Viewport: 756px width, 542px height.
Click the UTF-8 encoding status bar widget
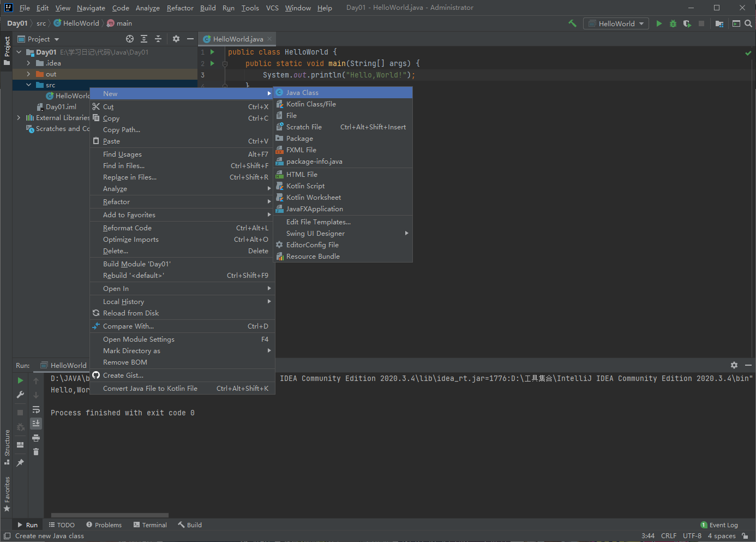pos(692,536)
